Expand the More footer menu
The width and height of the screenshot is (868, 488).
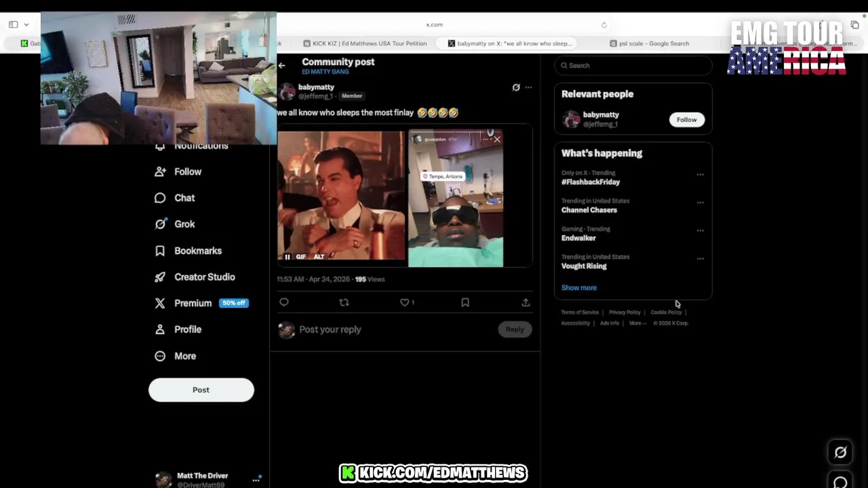tap(637, 323)
